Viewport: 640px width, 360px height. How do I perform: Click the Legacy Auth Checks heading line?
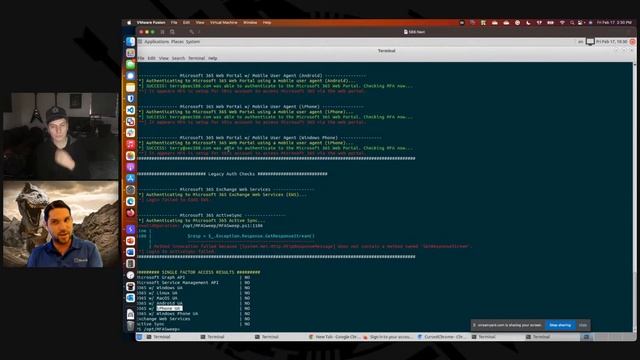click(232, 174)
